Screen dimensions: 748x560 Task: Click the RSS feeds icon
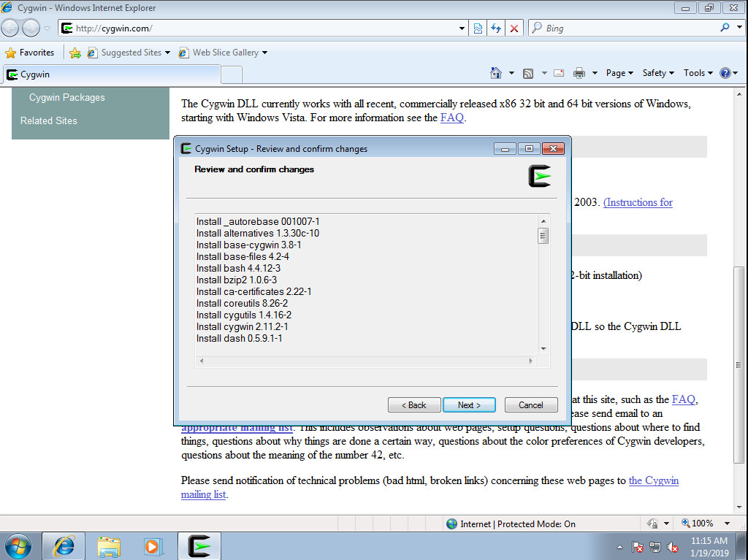[527, 73]
